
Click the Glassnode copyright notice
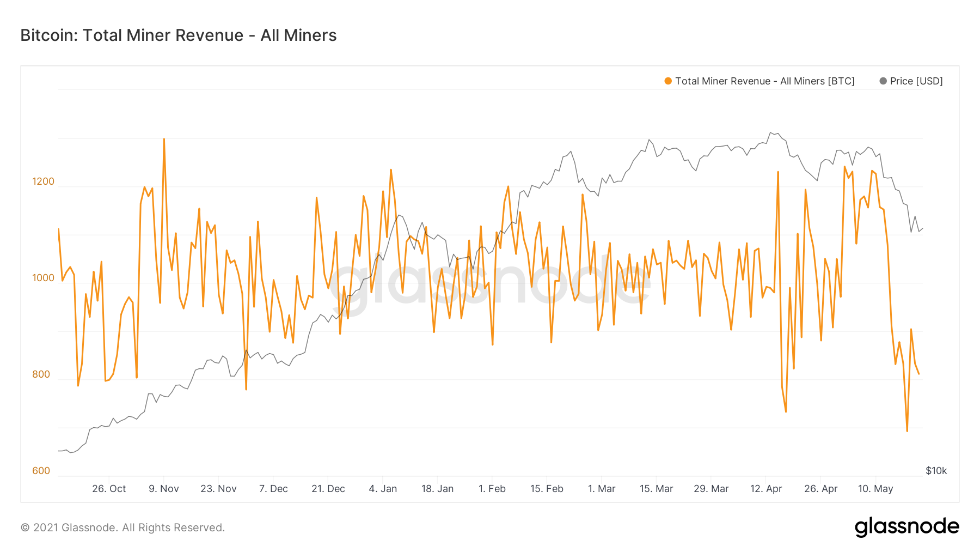click(122, 527)
